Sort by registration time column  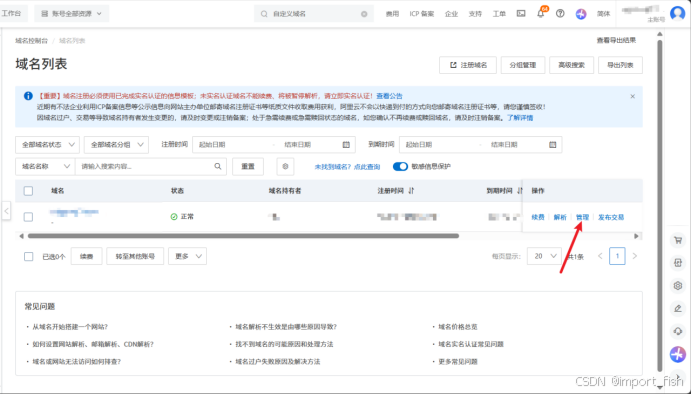tap(411, 190)
